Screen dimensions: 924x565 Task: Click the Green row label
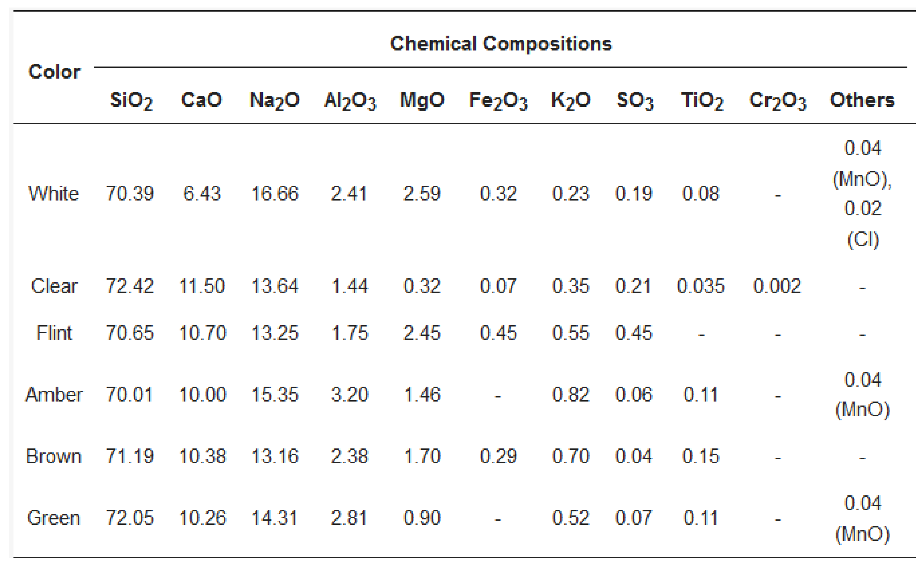[x=54, y=518]
